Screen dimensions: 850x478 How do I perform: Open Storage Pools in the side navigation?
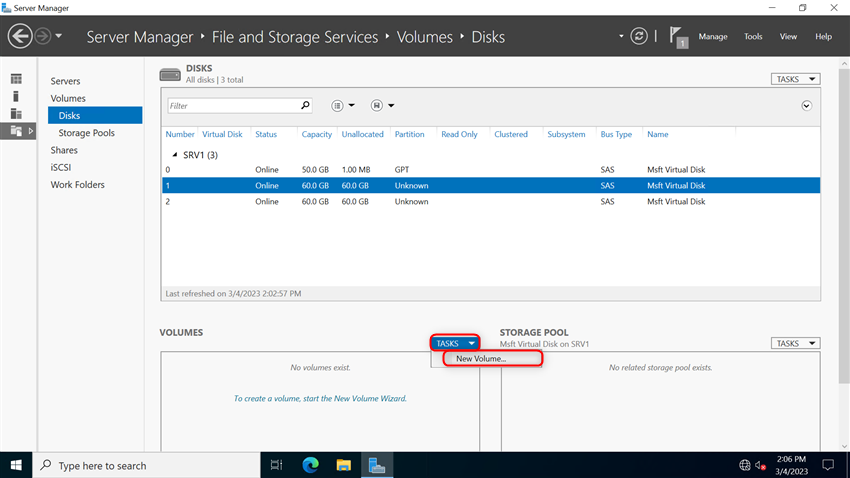86,133
